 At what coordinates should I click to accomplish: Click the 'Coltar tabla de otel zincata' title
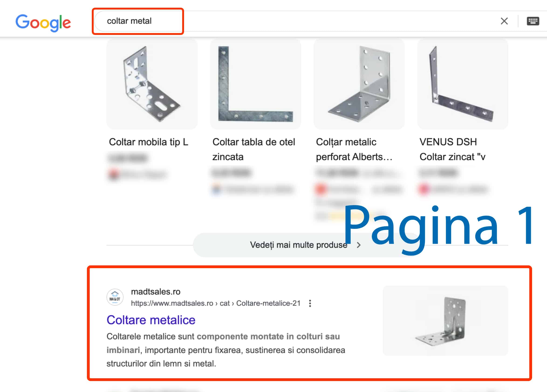click(x=253, y=149)
